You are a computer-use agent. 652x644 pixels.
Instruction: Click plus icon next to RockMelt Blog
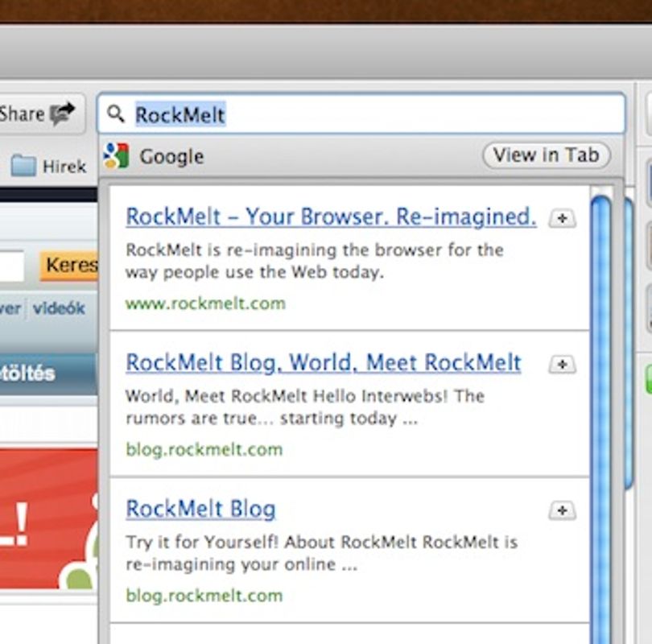(x=562, y=510)
